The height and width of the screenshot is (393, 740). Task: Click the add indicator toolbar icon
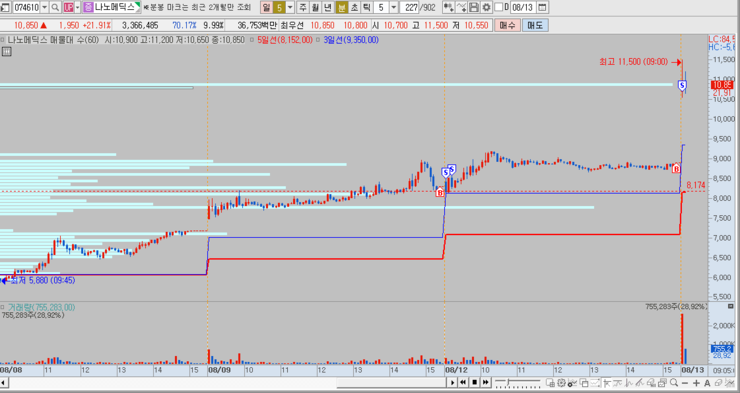click(x=448, y=7)
